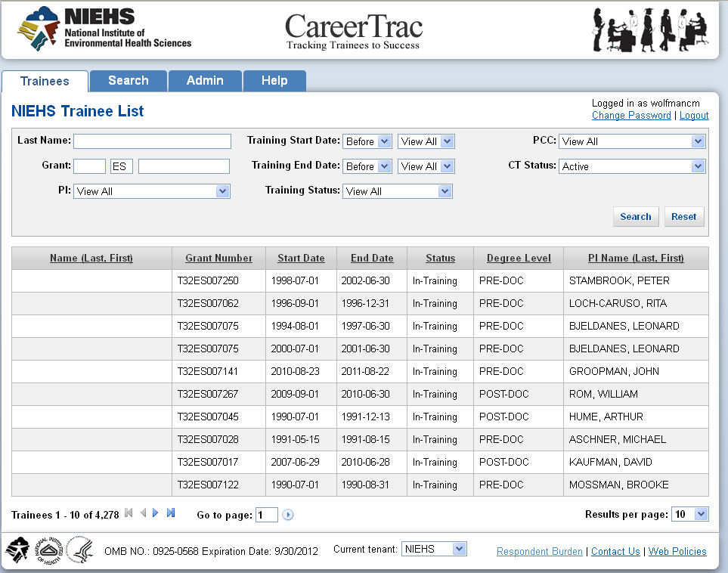Image resolution: width=728 pixels, height=573 pixels.
Task: Select PI name KAUFMAN, DAVID
Action: click(611, 463)
